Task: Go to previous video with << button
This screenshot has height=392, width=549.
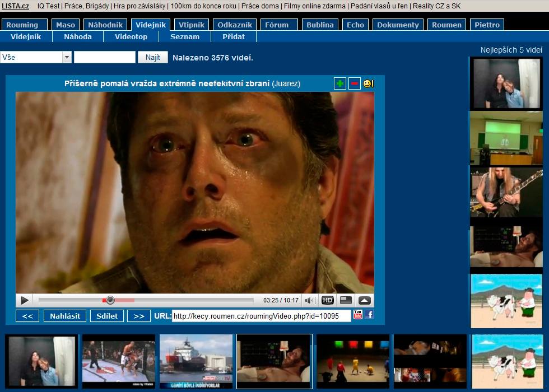Action: [27, 316]
